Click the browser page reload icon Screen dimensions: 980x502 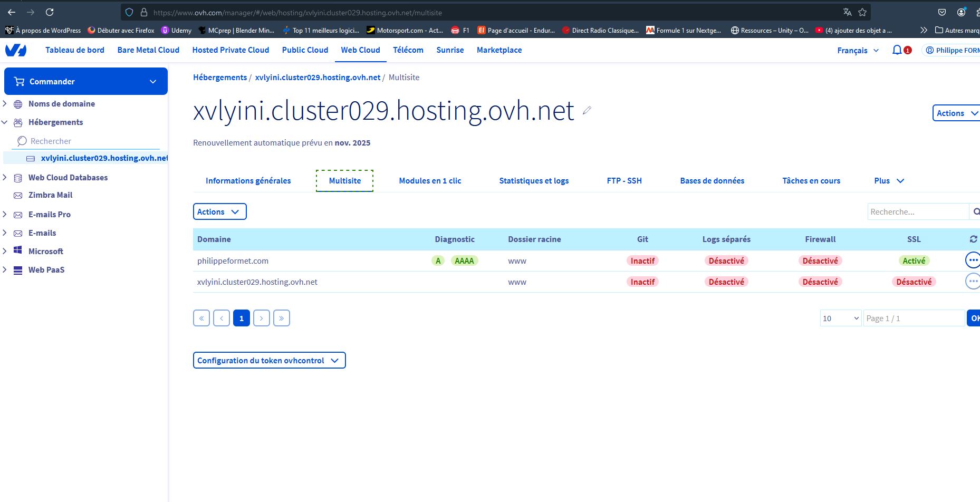pyautogui.click(x=50, y=12)
